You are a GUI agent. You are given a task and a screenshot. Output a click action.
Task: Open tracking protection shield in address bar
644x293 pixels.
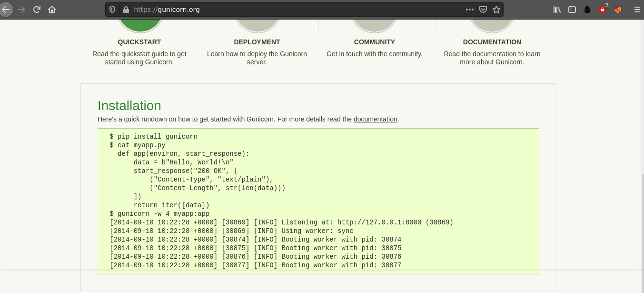tap(113, 10)
